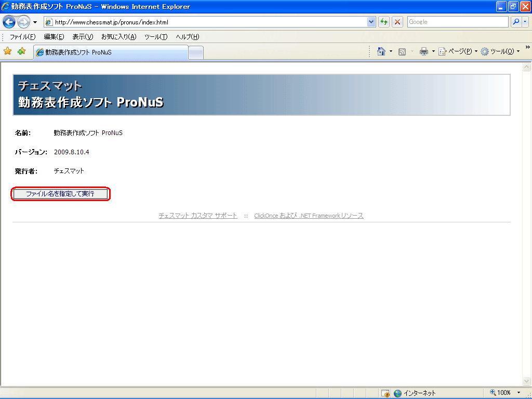Click the publisher name チェスマット value

coord(69,171)
